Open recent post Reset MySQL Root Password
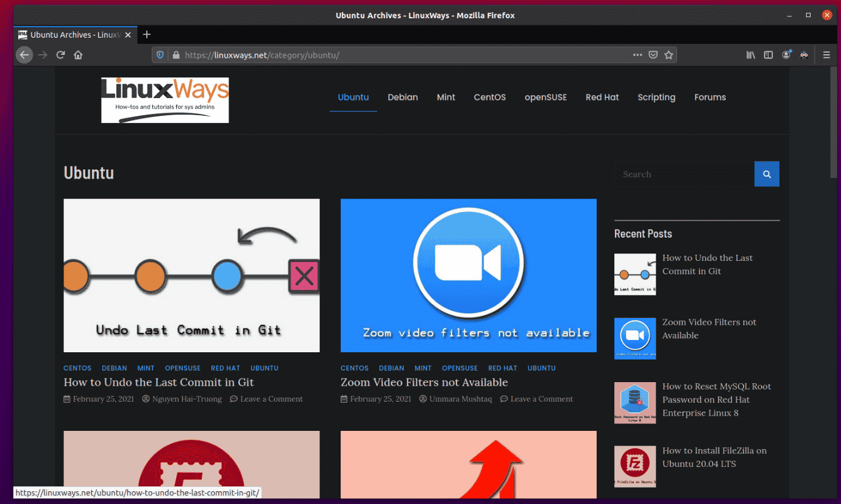Viewport: 841px width, 504px height. [x=717, y=399]
